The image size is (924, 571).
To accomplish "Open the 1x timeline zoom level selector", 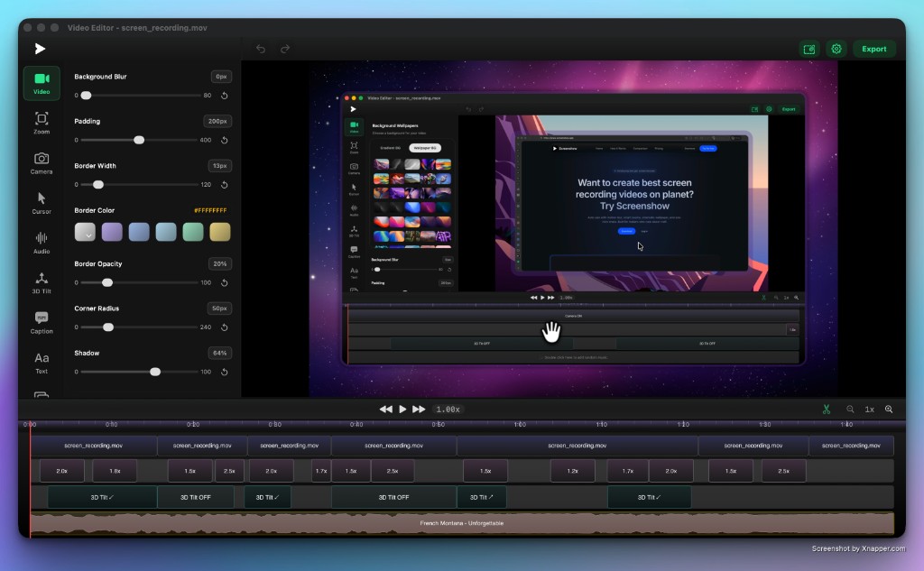I will 868,409.
